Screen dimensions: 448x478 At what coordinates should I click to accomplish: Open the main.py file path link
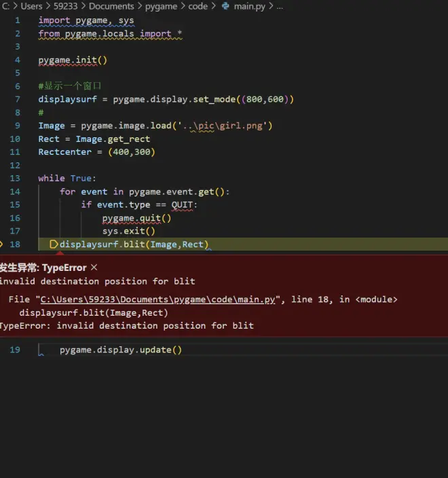tap(157, 299)
